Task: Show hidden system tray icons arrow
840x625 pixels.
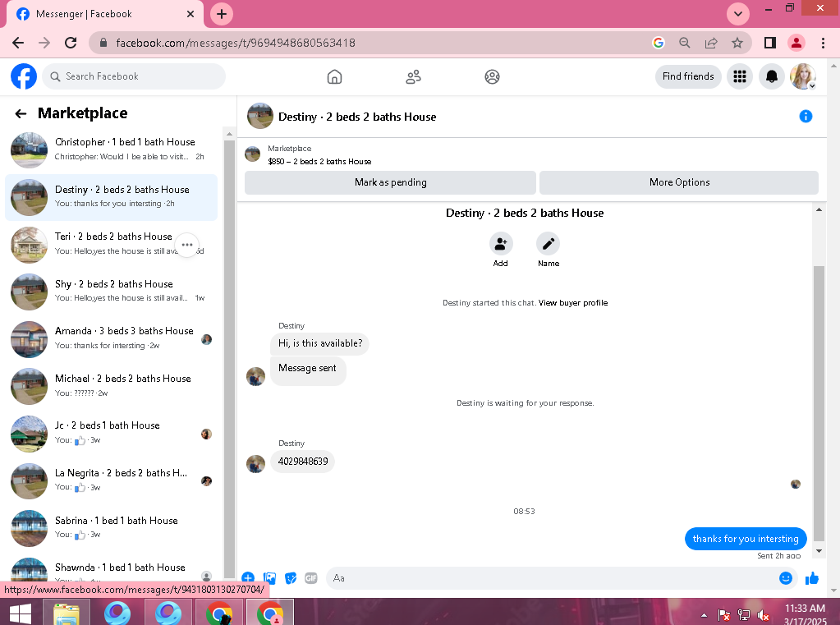Action: point(704,615)
